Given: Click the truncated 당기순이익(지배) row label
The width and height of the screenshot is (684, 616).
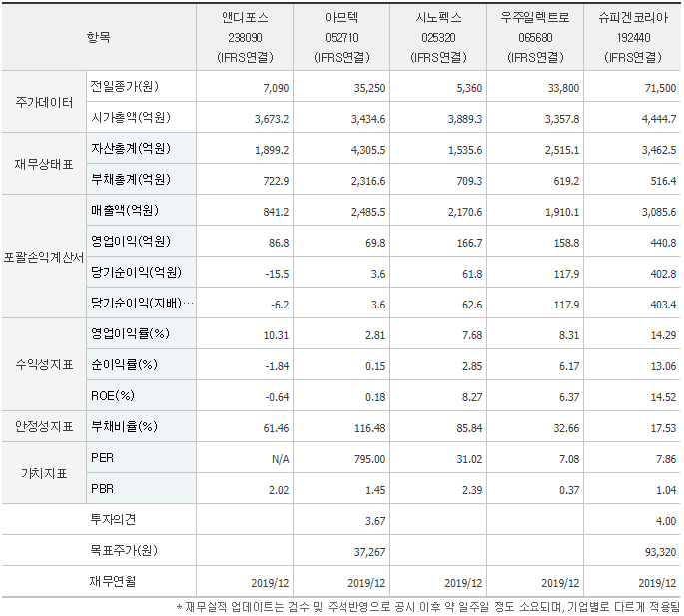Looking at the screenshot, I should tap(142, 304).
